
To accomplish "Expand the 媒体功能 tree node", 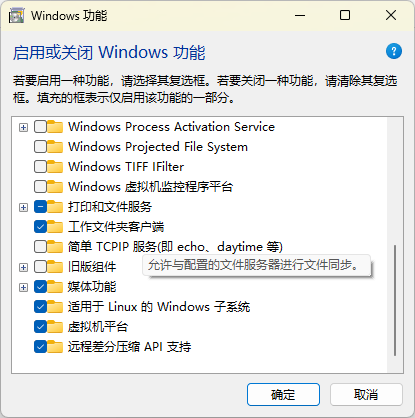I will pos(23,287).
